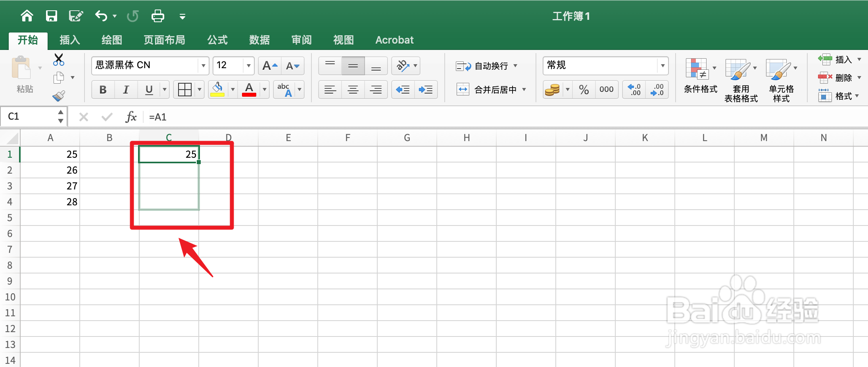Decrease indent
868x367 pixels.
coord(403,90)
